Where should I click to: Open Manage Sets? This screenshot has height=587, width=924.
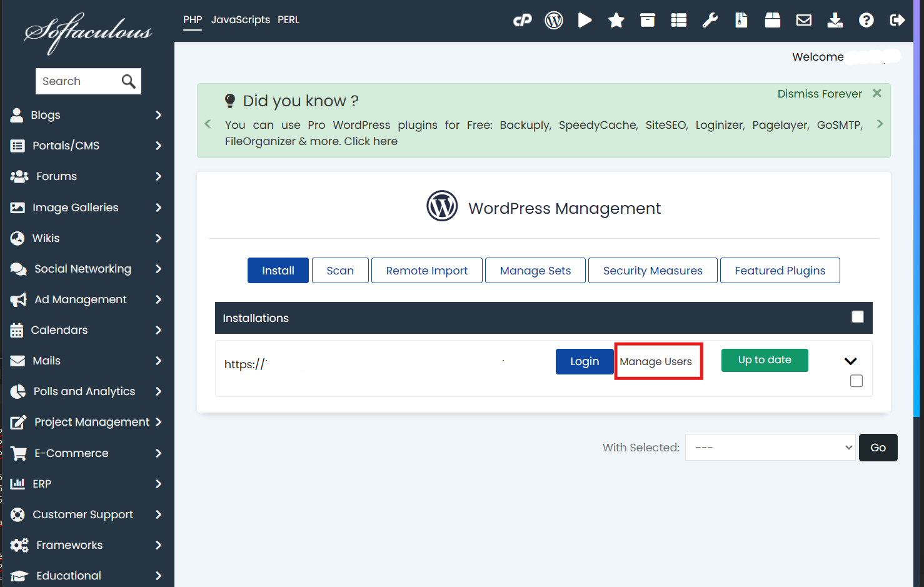click(x=535, y=270)
